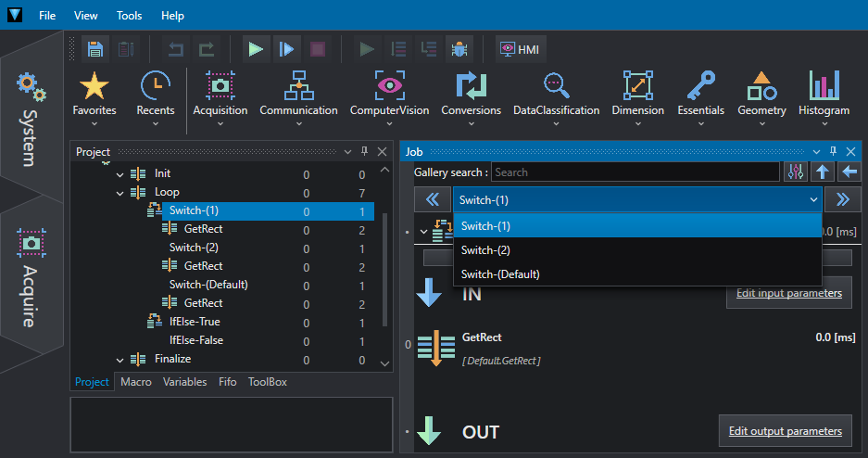The image size is (868, 458).
Task: Click the gallery back arrow button
Action: point(849,172)
